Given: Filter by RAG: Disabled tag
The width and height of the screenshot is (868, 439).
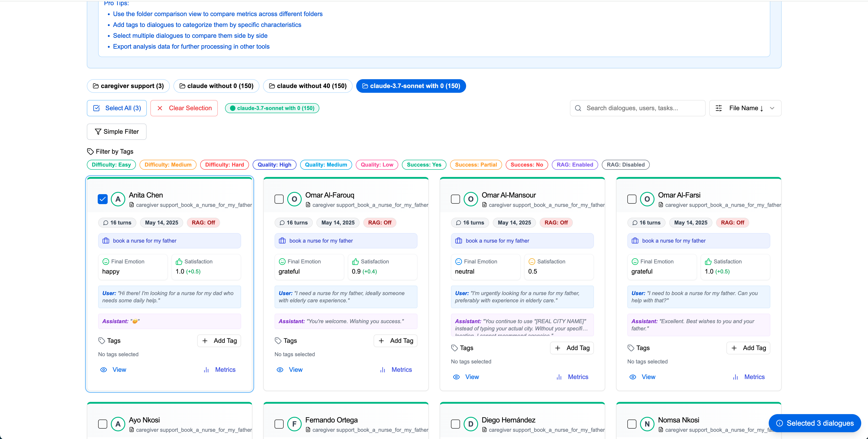Looking at the screenshot, I should 625,165.
